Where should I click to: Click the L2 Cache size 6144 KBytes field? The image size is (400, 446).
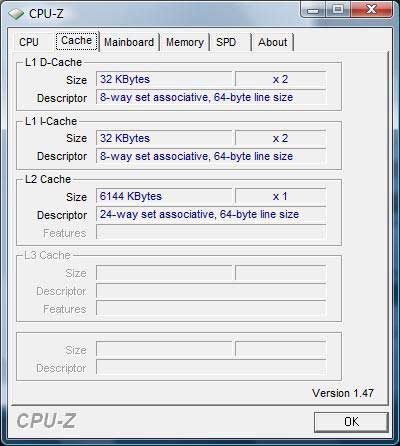click(x=164, y=196)
